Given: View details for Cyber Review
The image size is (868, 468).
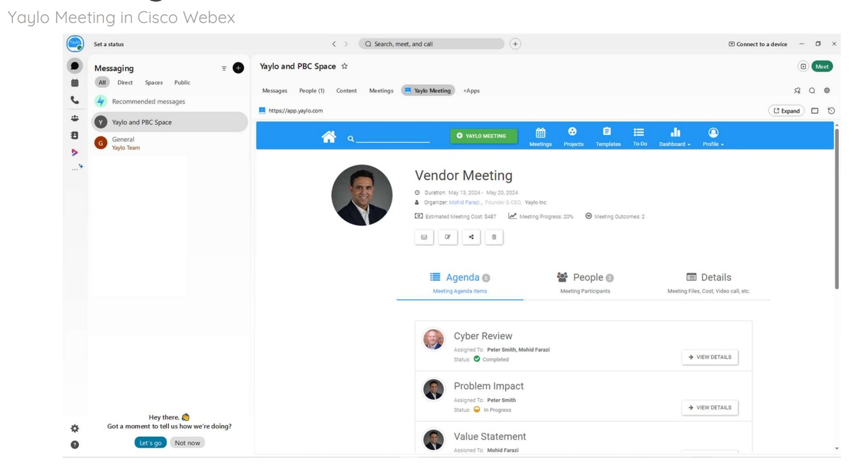Looking at the screenshot, I should [709, 357].
